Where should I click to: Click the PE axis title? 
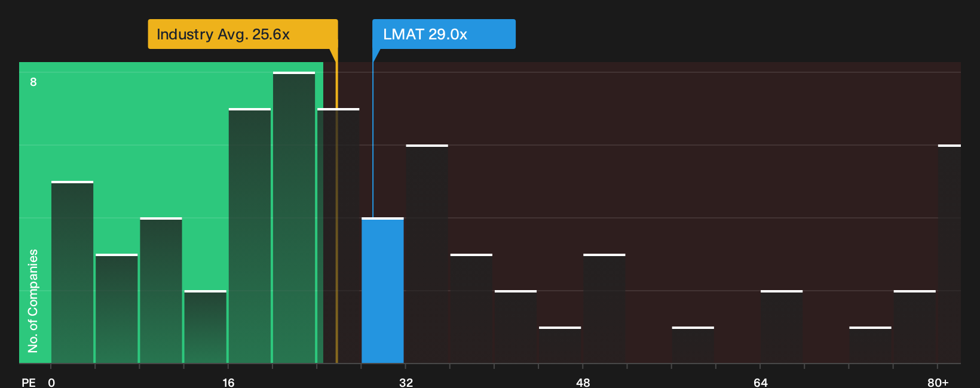pyautogui.click(x=29, y=382)
